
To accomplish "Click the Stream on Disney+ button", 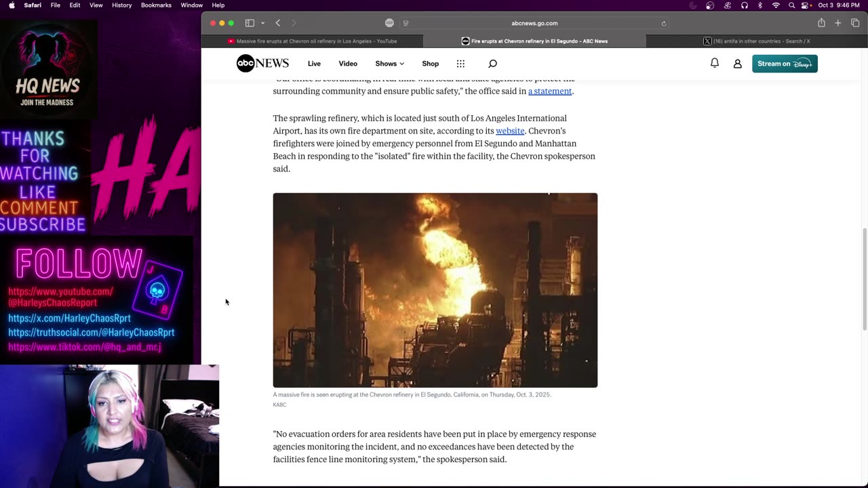I will click(785, 64).
